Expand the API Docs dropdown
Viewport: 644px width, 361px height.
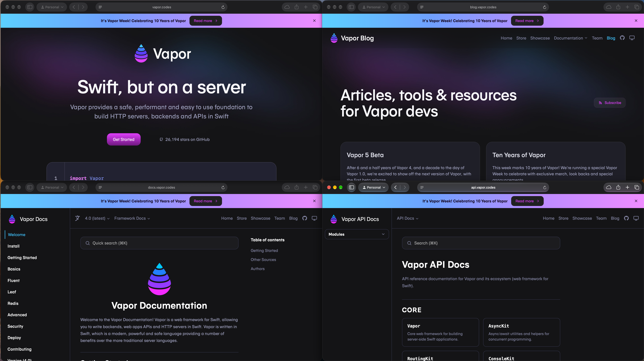pos(408,218)
